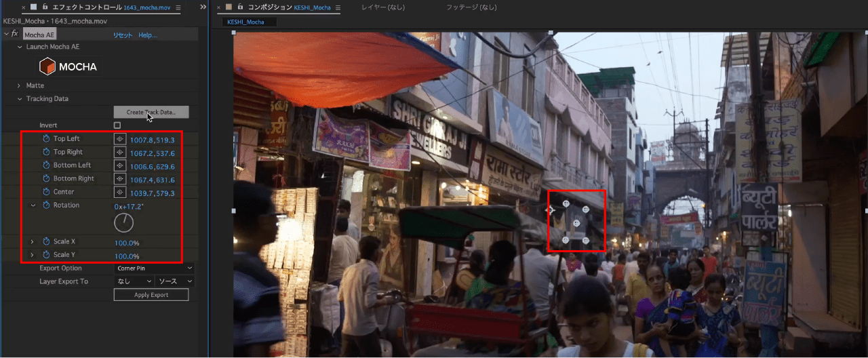868x358 pixels.
Task: Click the Bottom Left point picker crosshair
Action: click(120, 165)
